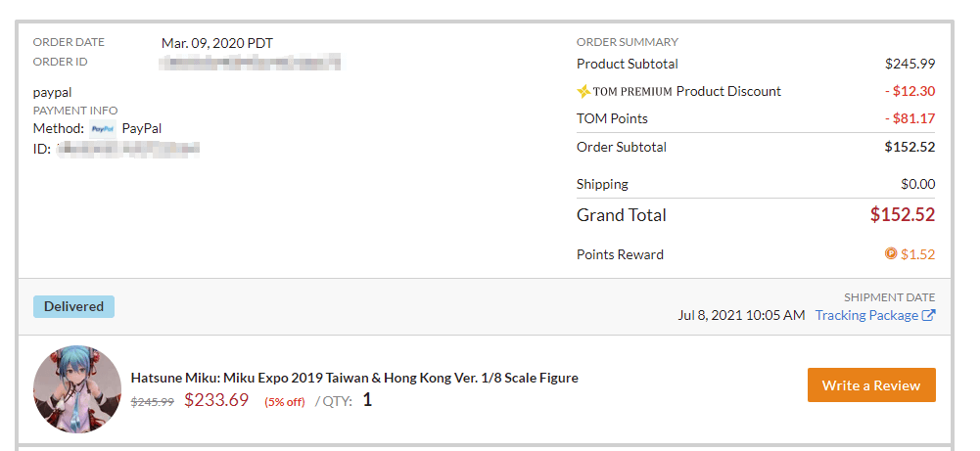Click the TOM Premium star icon
This screenshot has height=451, width=980.
[x=584, y=91]
